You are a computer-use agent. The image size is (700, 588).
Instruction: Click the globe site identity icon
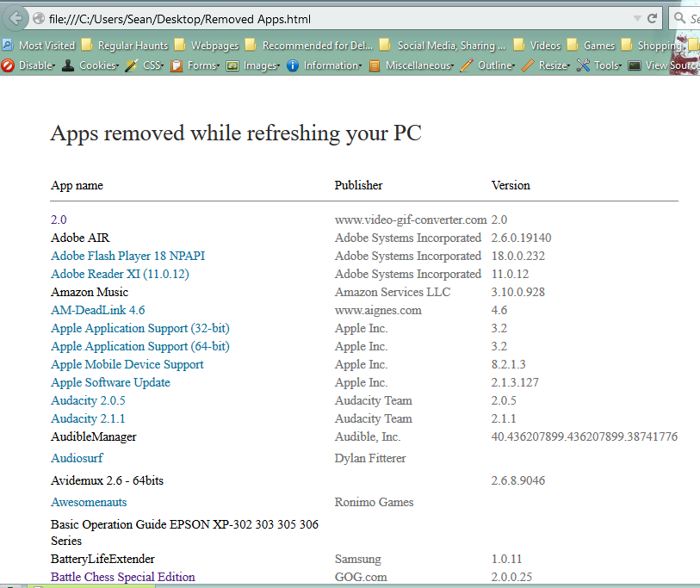(39, 18)
